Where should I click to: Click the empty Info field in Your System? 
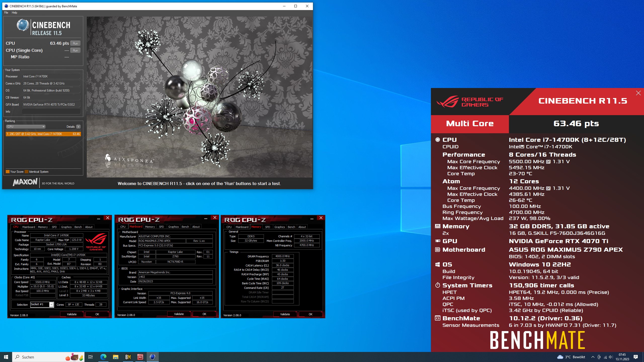tap(51, 111)
